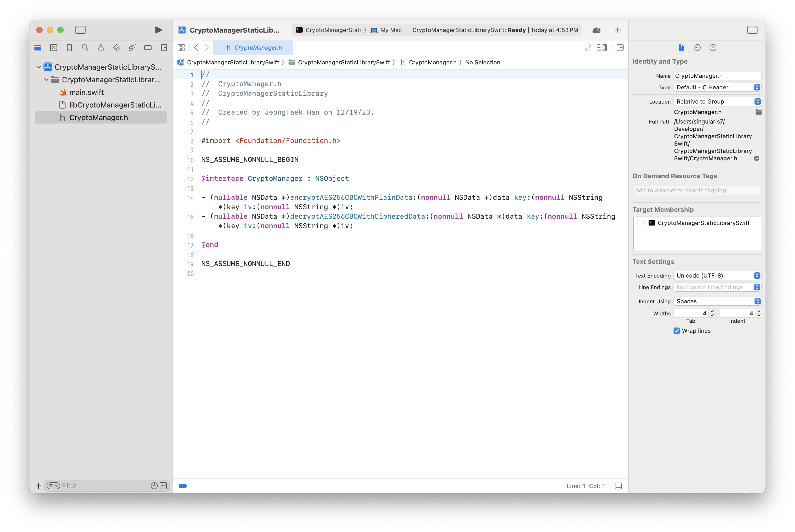795x532 pixels.
Task: Increase Tab width with stepper
Action: (x=712, y=311)
